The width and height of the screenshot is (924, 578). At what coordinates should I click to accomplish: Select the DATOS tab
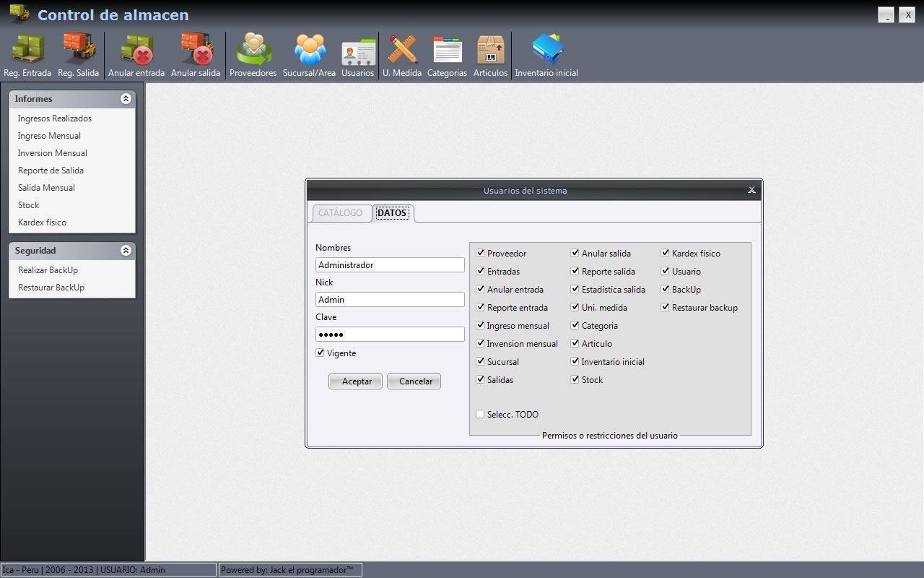392,213
